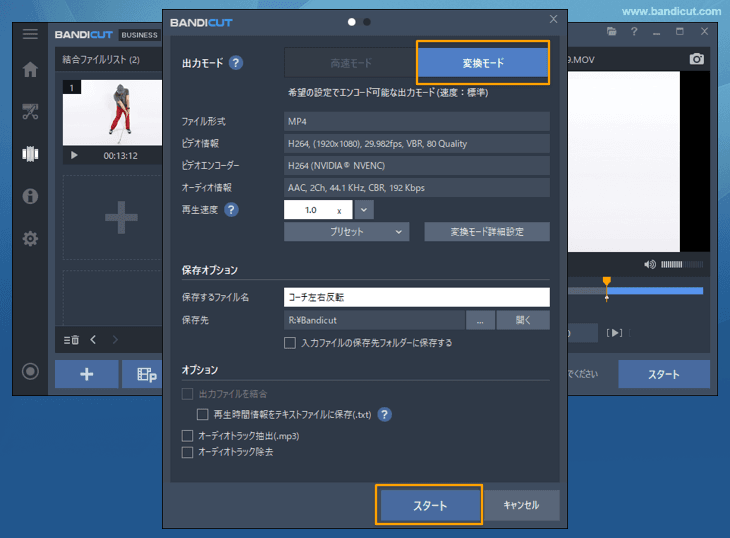The height and width of the screenshot is (538, 730).
Task: Click the volume slider beside the speaker icon
Action: 682,264
